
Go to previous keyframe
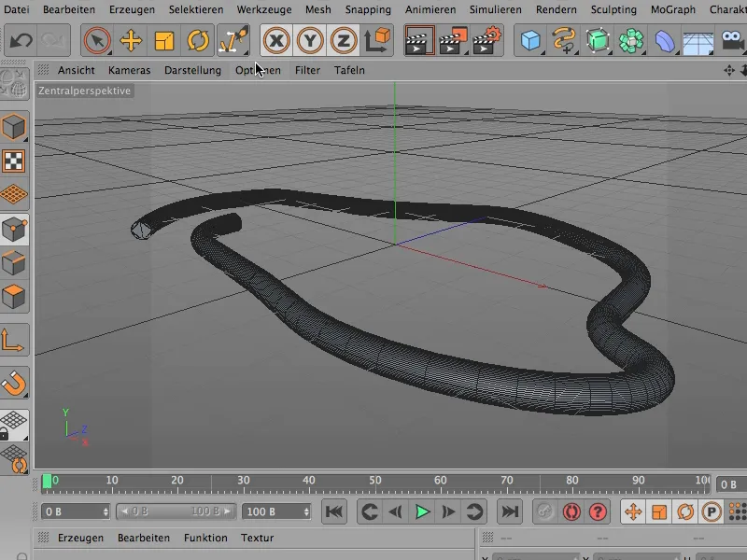[370, 511]
